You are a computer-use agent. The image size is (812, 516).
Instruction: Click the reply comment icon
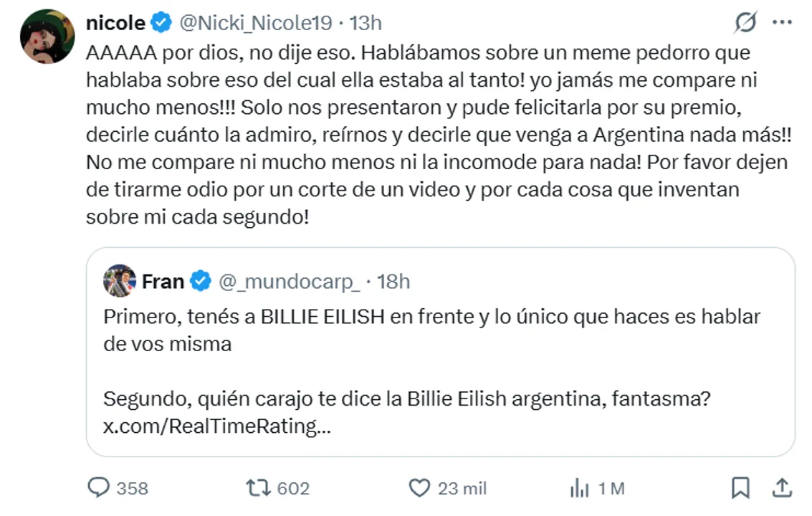point(98,488)
